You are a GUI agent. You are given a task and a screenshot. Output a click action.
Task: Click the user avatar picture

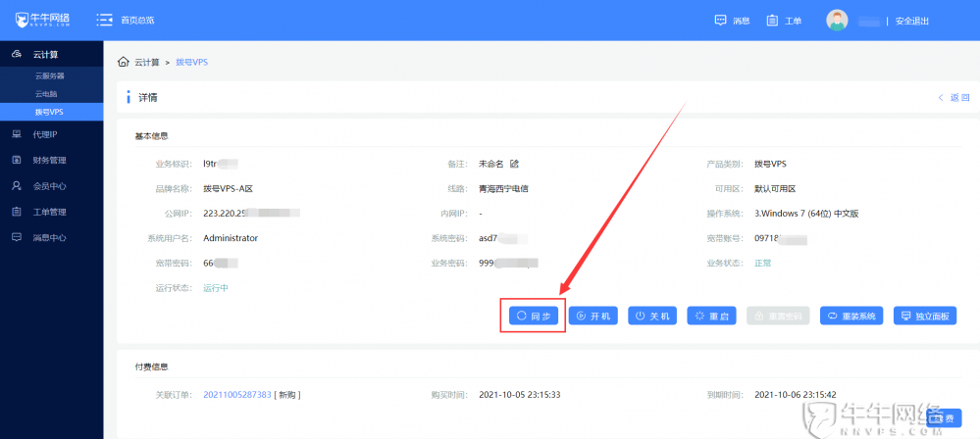837,21
